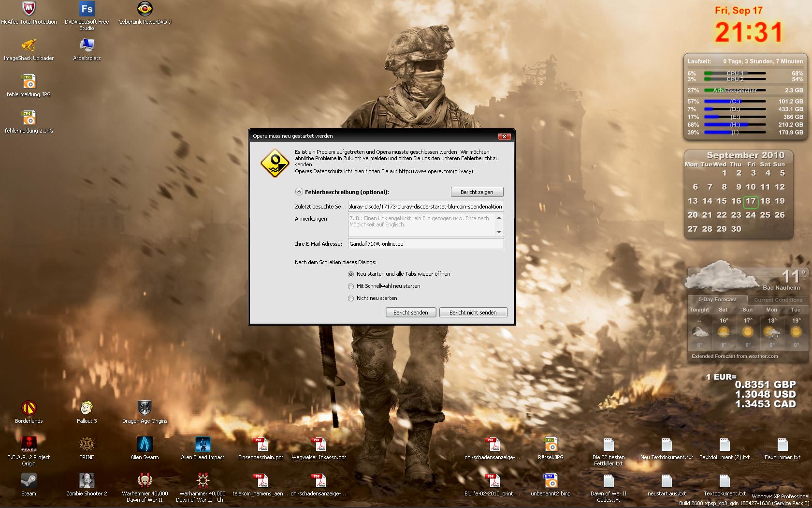Click Bericht zeigen button
Screen dimensions: 812x508
pyautogui.click(x=477, y=192)
